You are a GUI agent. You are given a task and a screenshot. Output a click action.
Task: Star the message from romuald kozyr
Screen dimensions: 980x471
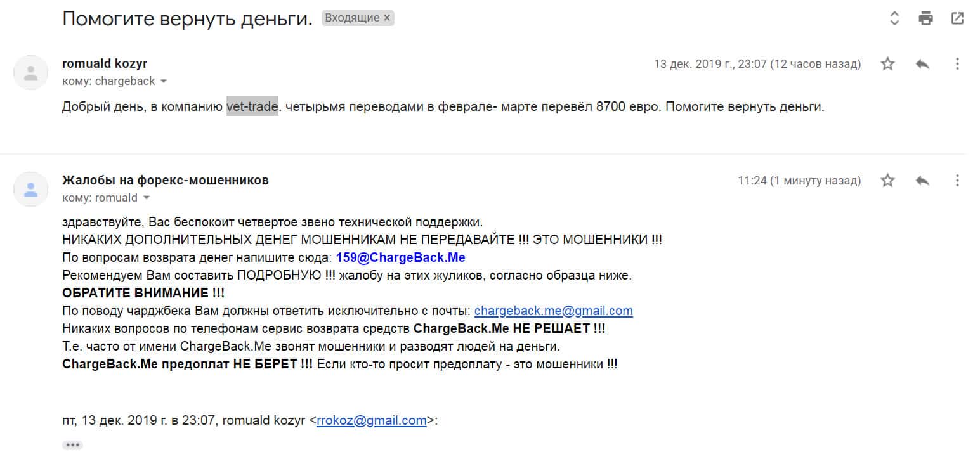click(888, 64)
